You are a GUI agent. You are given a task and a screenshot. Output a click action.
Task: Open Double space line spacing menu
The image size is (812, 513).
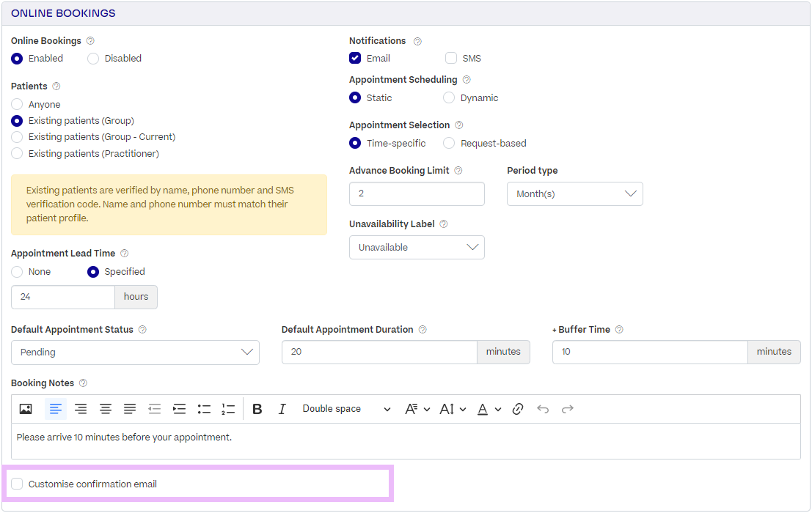pyautogui.click(x=346, y=409)
